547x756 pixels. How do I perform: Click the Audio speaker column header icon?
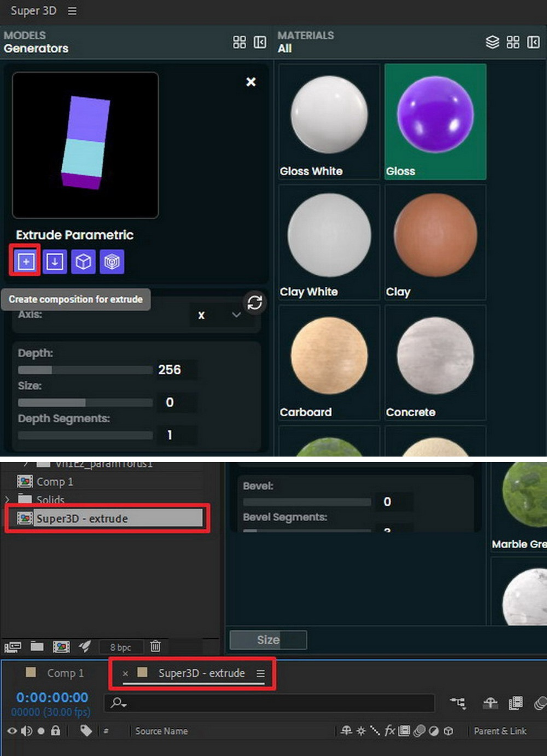tap(26, 731)
